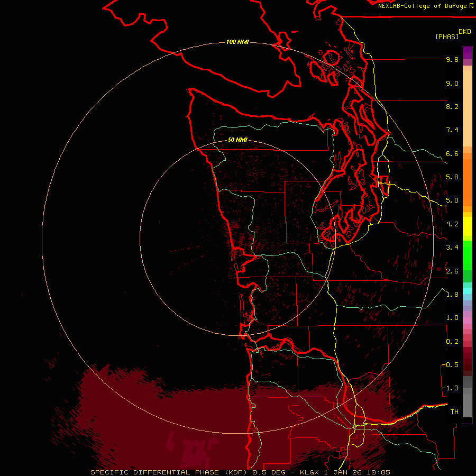The image size is (476, 476).
Task: Click the 3.4 value on the color scale
Action: [452, 248]
